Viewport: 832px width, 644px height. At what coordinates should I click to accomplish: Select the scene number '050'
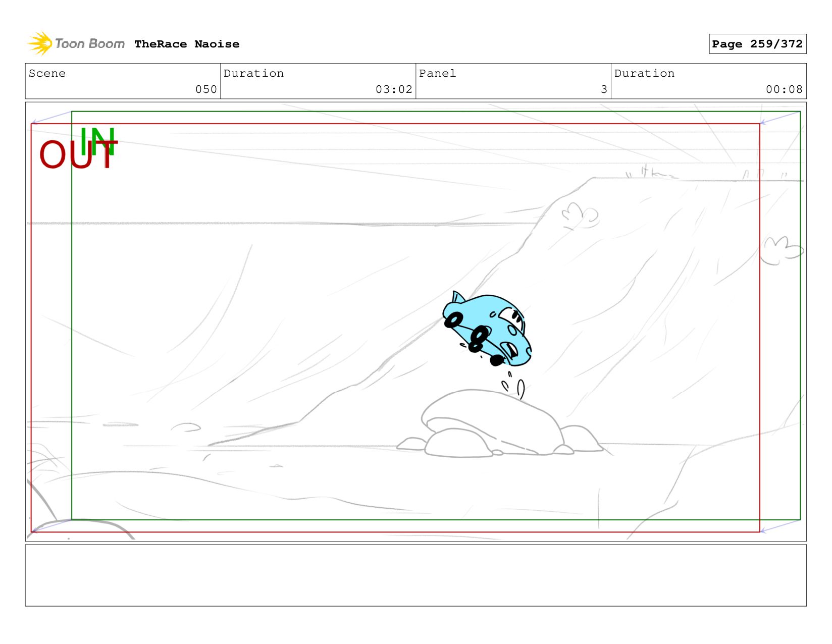pos(206,89)
